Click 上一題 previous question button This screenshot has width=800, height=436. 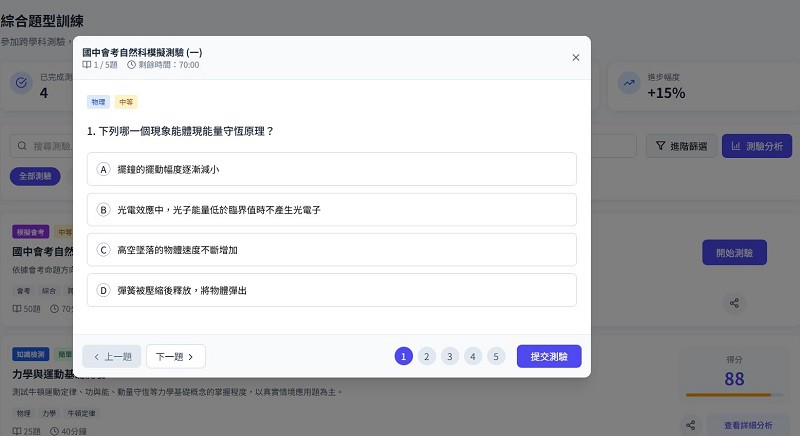tap(112, 356)
